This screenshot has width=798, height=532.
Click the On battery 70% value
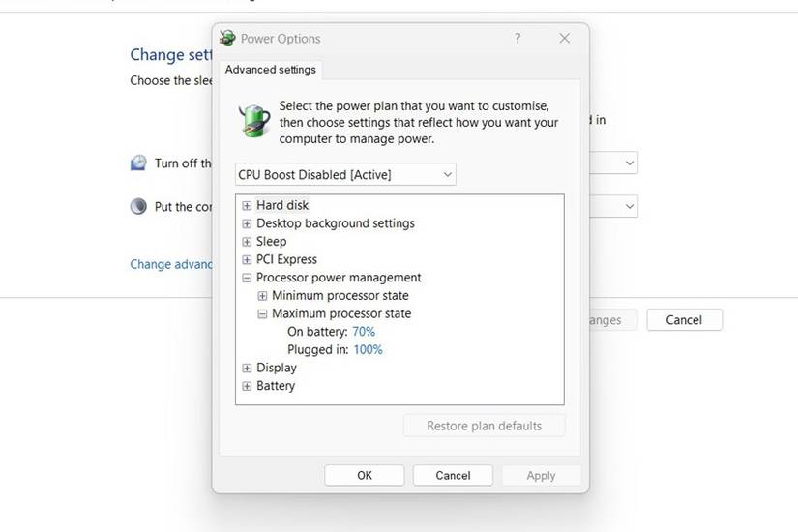[364, 332]
